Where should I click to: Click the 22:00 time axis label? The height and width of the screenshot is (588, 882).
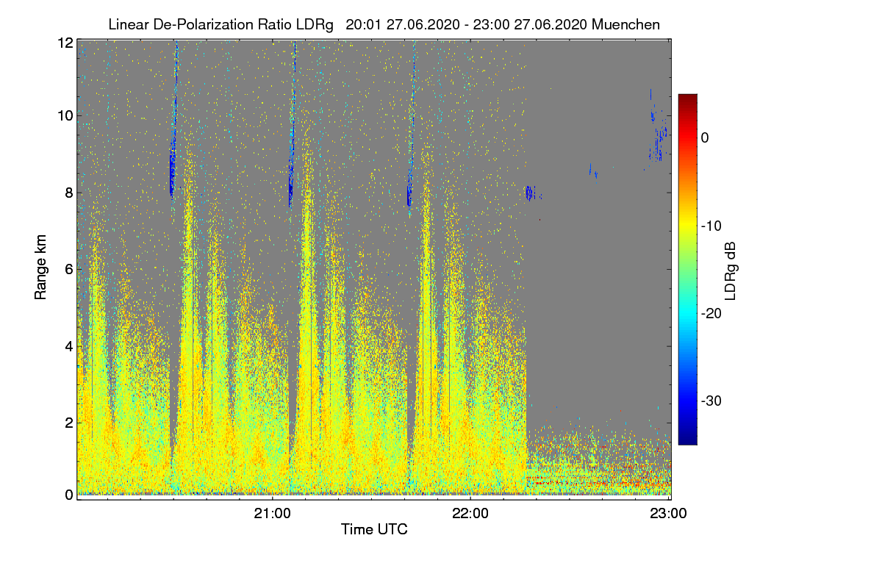point(470,514)
